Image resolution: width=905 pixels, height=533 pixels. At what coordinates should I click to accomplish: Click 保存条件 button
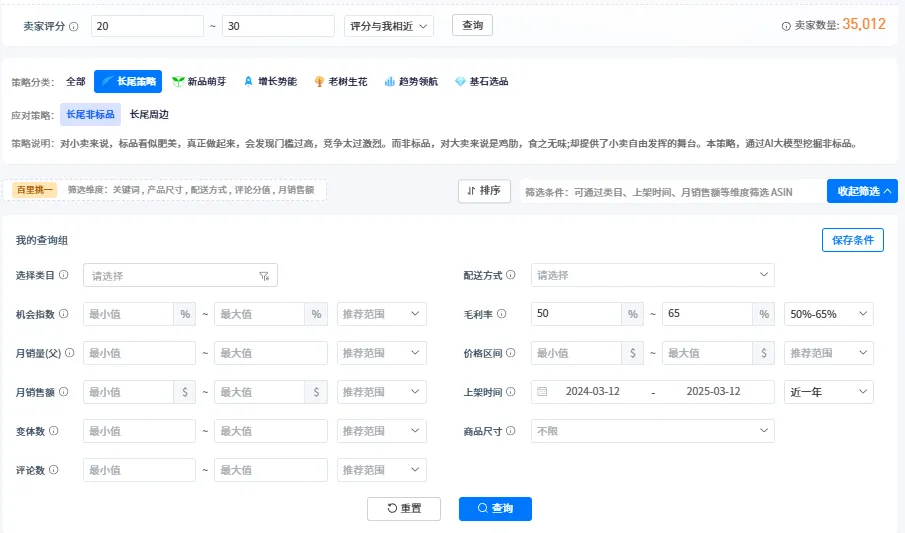[852, 240]
